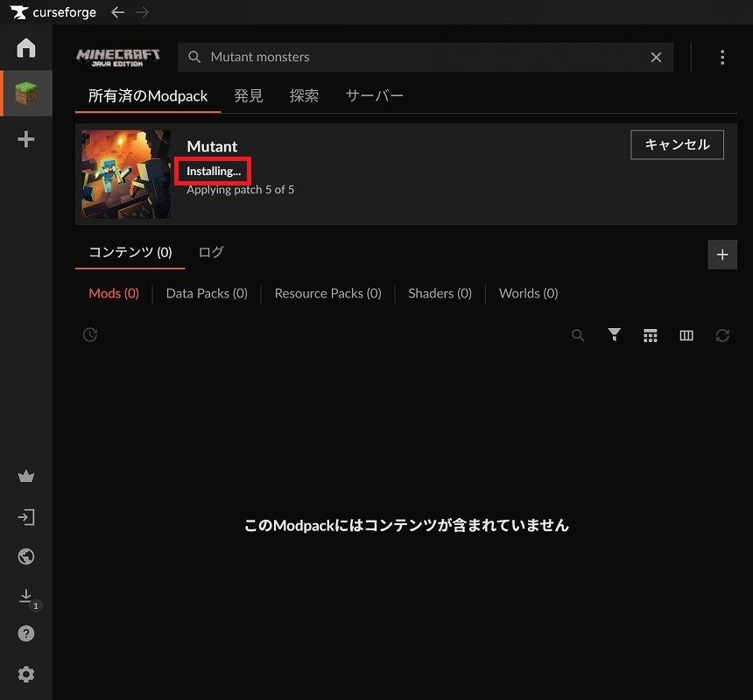
Task: Open the premium crown icon
Action: [x=26, y=477]
